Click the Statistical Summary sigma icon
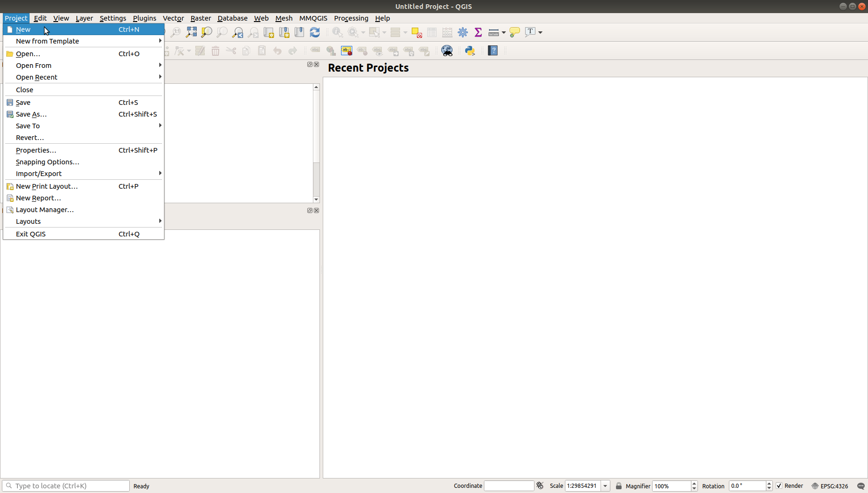The image size is (868, 493). 478,32
